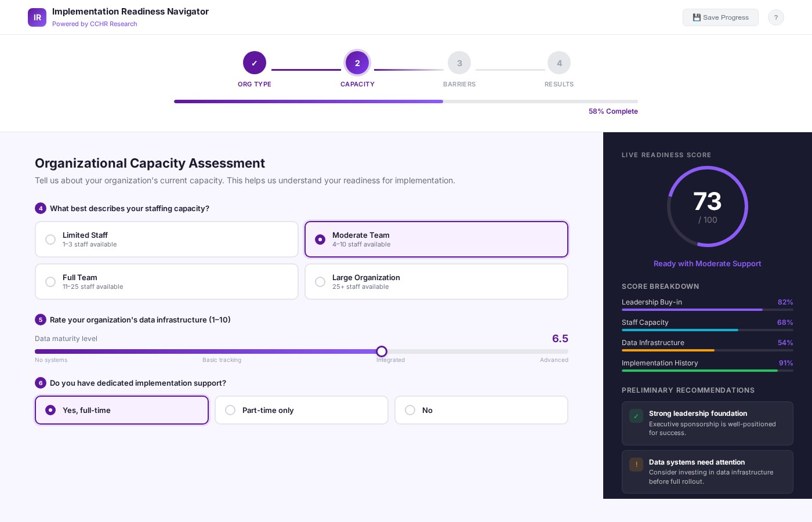Choose the Full Team radio option

click(166, 282)
